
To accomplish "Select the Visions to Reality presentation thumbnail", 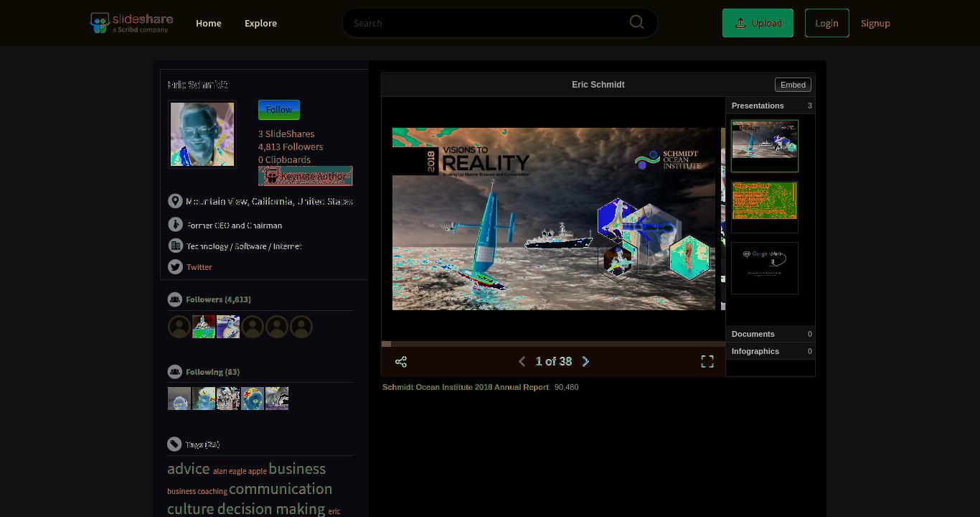I will pos(765,146).
